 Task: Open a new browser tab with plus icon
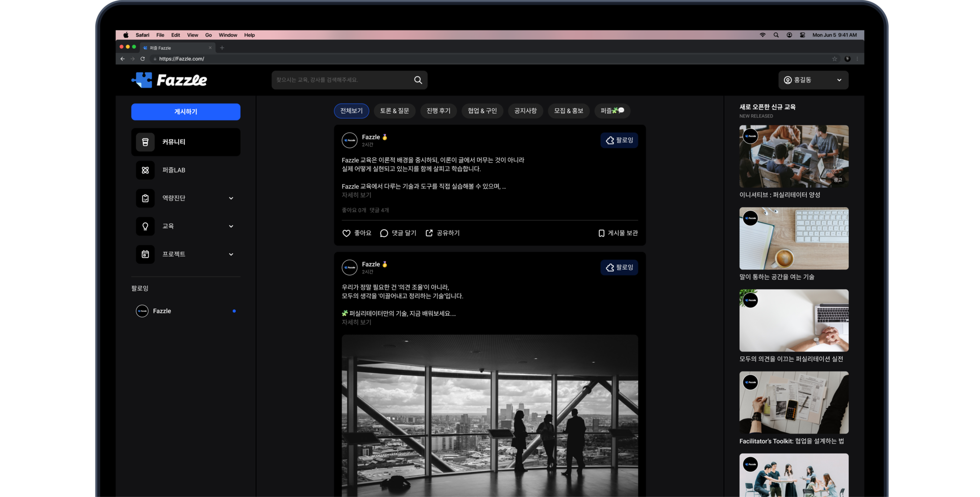tap(222, 48)
